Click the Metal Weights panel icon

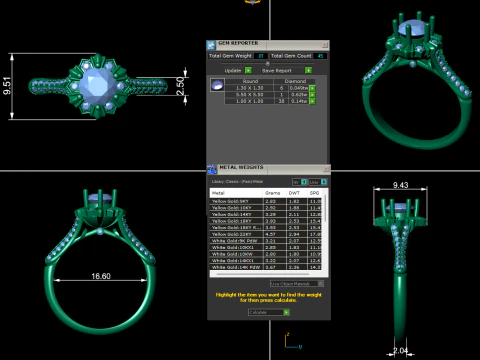[212, 169]
